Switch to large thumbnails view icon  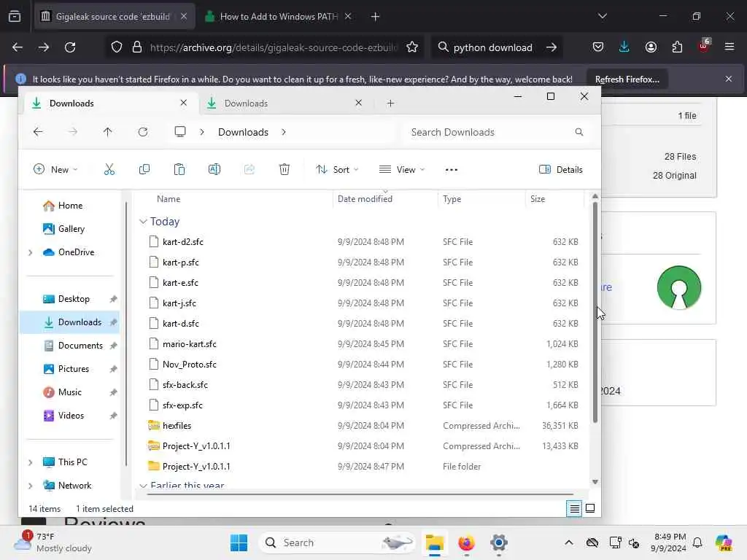(589, 508)
